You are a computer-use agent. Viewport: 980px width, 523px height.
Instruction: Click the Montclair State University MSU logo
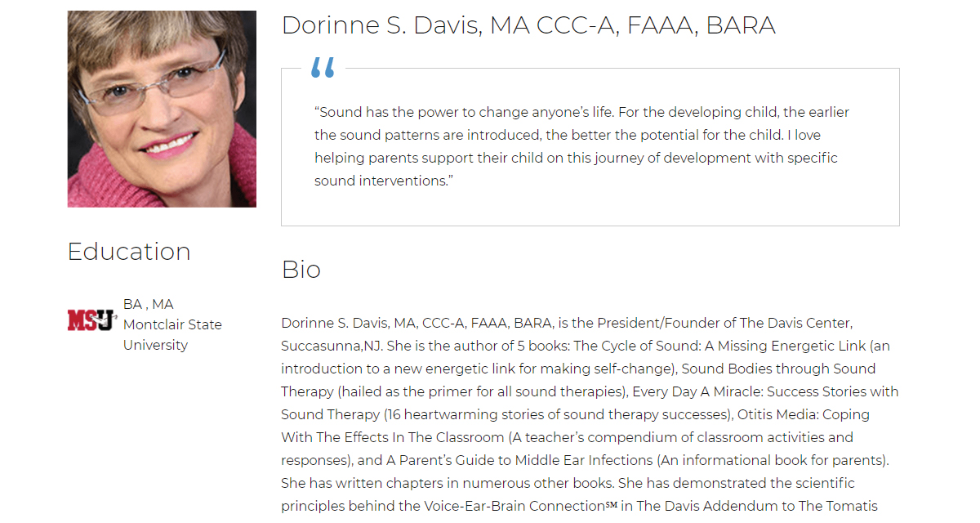[x=91, y=320]
